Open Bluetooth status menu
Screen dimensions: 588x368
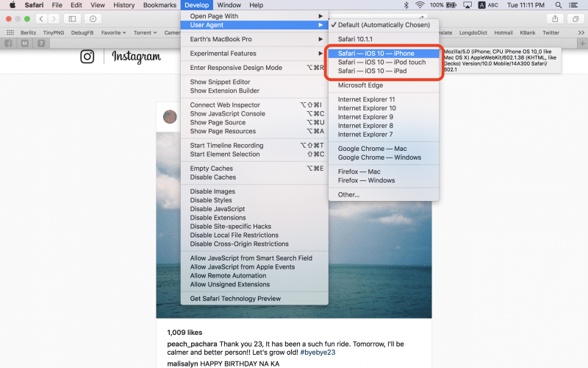tap(406, 5)
